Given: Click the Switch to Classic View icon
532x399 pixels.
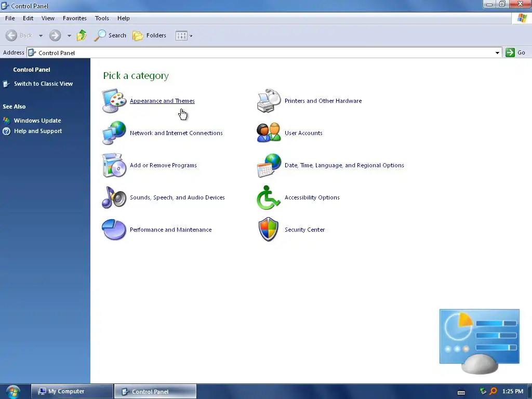Looking at the screenshot, I should click(x=6, y=84).
